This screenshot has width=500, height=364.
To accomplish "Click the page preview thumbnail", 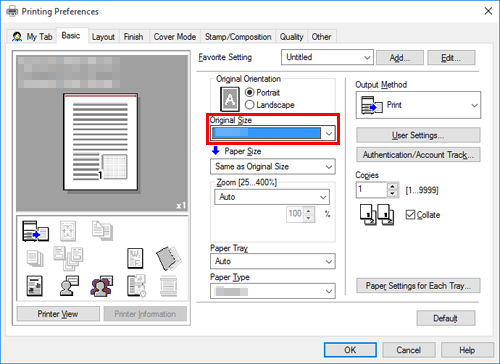I will click(100, 142).
